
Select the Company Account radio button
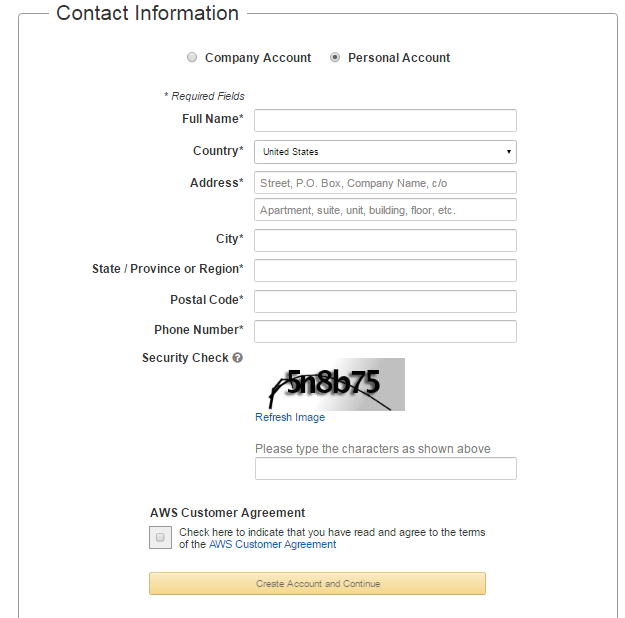tap(192, 57)
